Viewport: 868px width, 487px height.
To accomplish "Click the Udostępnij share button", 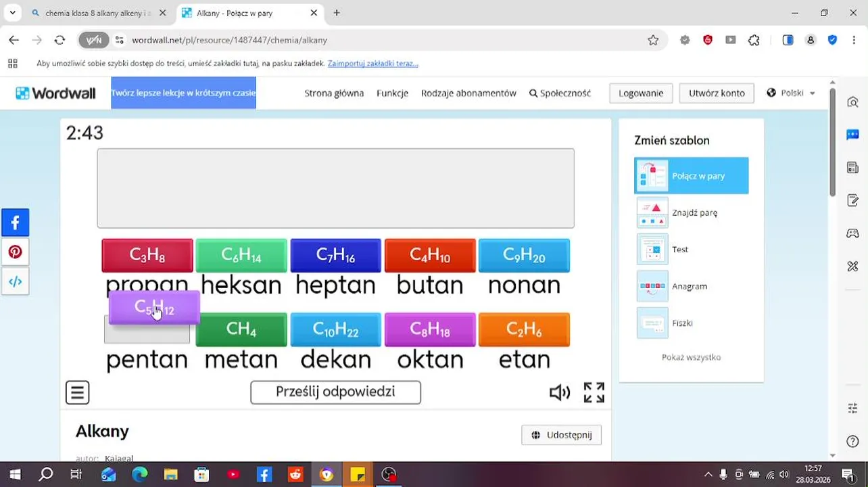I will [561, 435].
